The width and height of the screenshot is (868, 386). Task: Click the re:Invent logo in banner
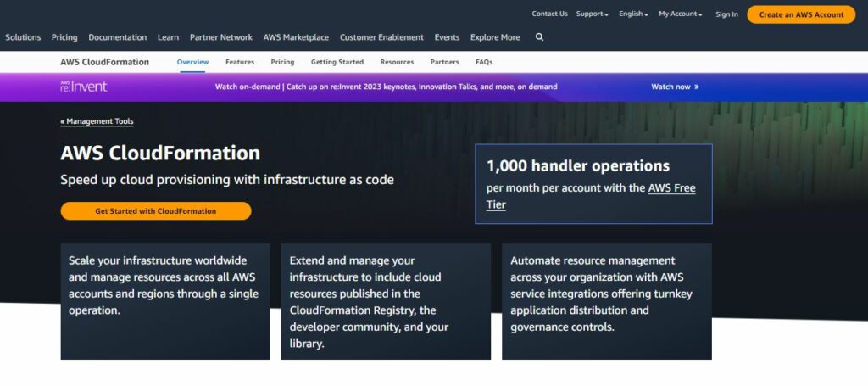pos(84,87)
